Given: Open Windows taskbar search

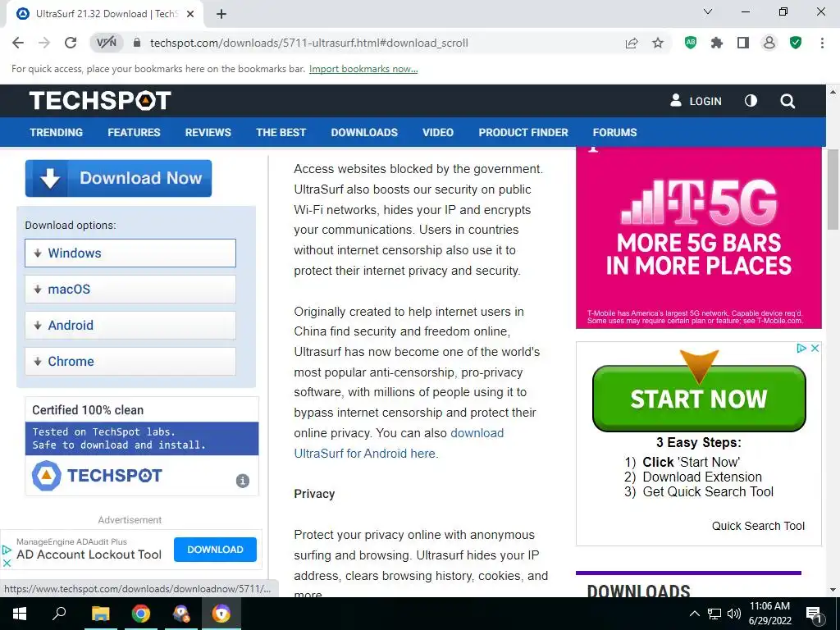Looking at the screenshot, I should point(59,614).
